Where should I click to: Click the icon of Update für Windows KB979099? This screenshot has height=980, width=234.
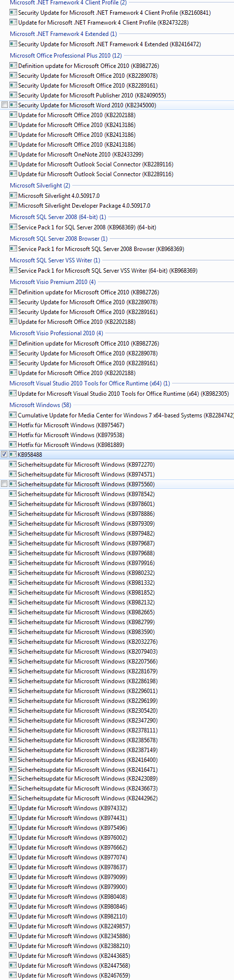(x=13, y=877)
